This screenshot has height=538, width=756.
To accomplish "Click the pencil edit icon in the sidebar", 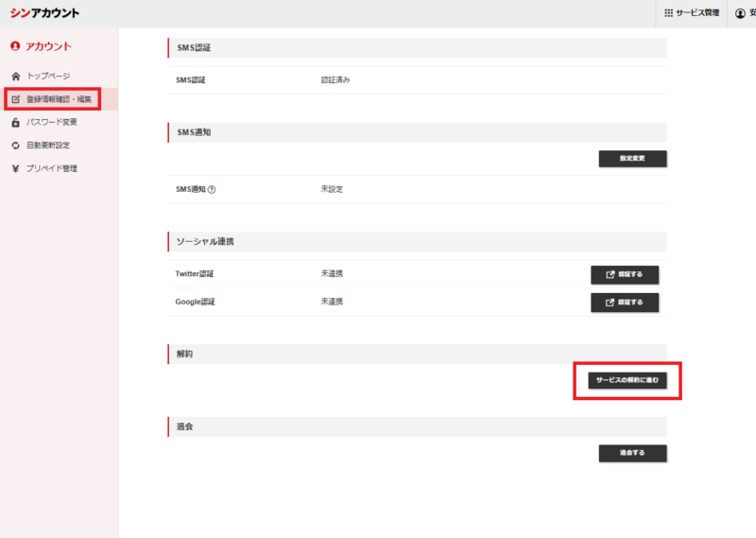I will (x=15, y=99).
